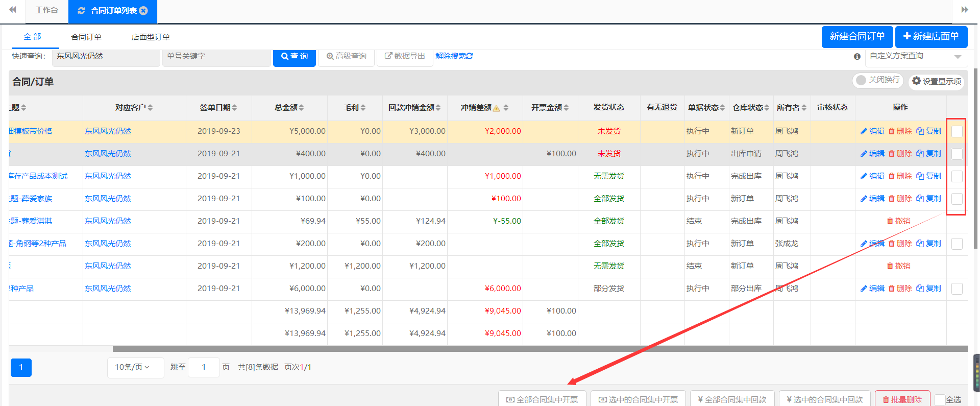The width and height of the screenshot is (980, 406).
Task: Check the ¥5,000.00 order row checkbox
Action: click(957, 131)
